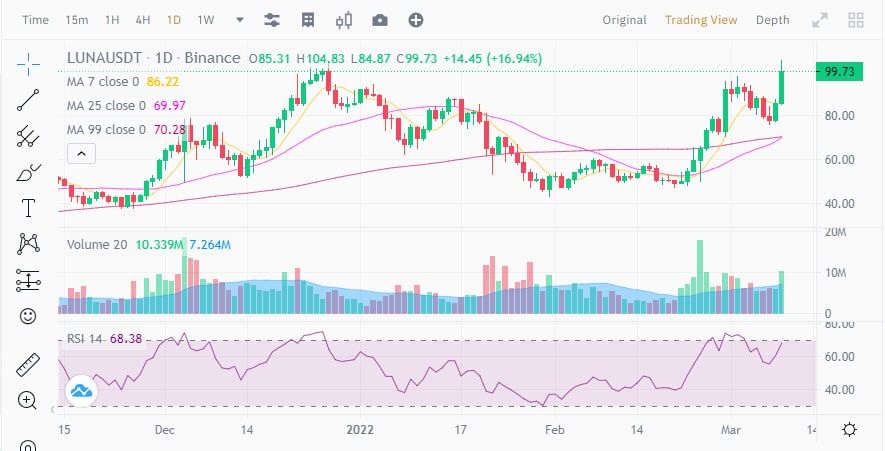885x451 pixels.
Task: Click the Feb label on time axis
Action: (554, 430)
